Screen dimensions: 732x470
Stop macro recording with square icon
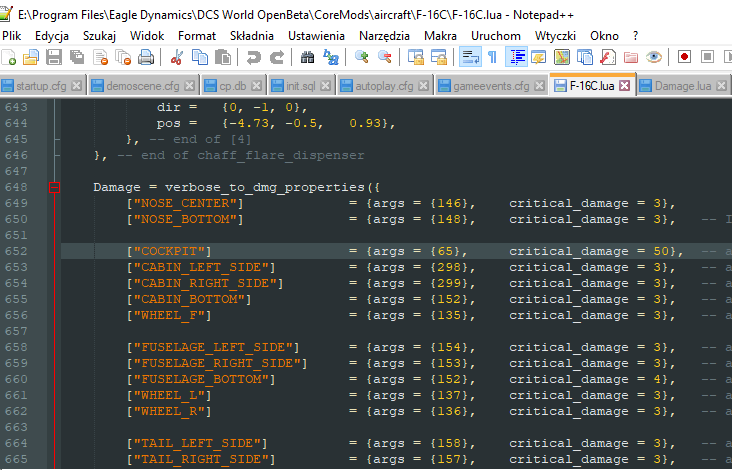click(708, 57)
